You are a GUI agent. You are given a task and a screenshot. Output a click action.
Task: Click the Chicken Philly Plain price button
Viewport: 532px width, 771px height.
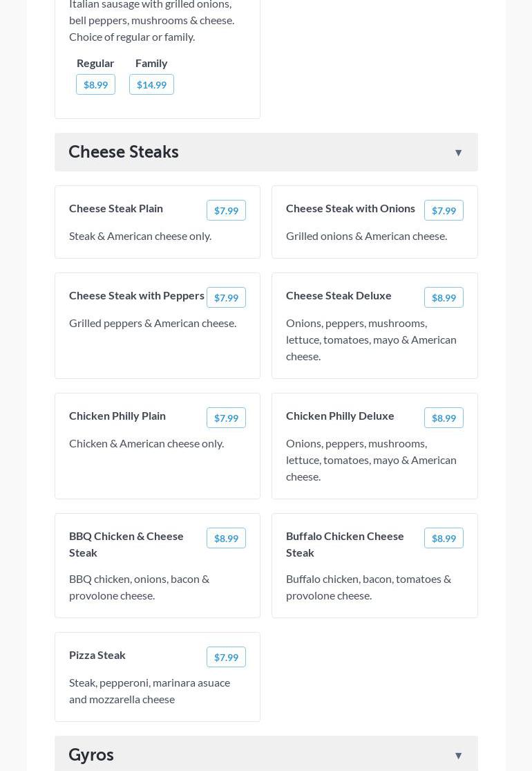(x=226, y=418)
